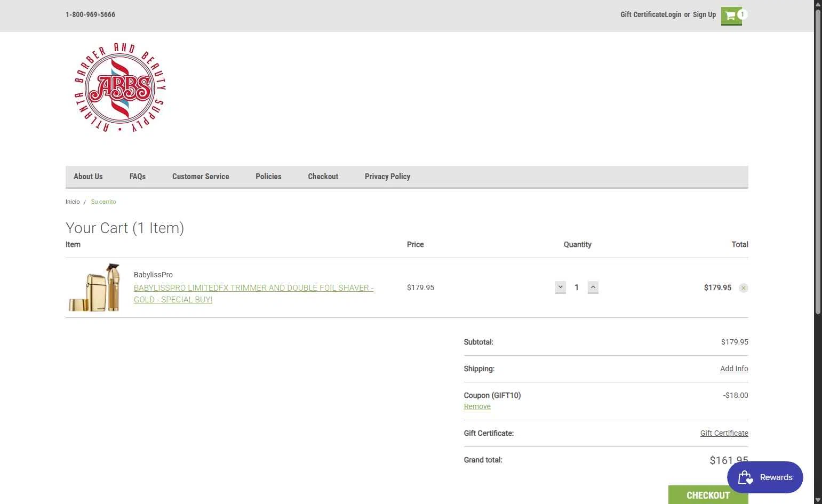Go to Customer Service page
The image size is (822, 504).
click(x=201, y=177)
